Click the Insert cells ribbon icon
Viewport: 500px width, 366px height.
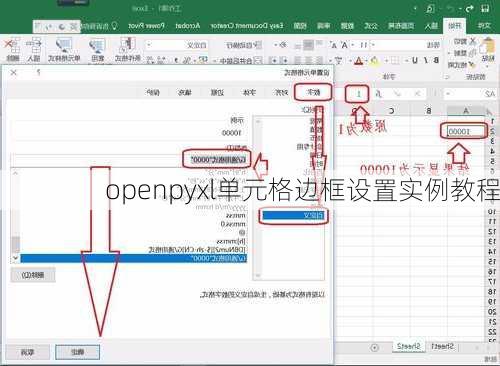pyautogui.click(x=34, y=50)
